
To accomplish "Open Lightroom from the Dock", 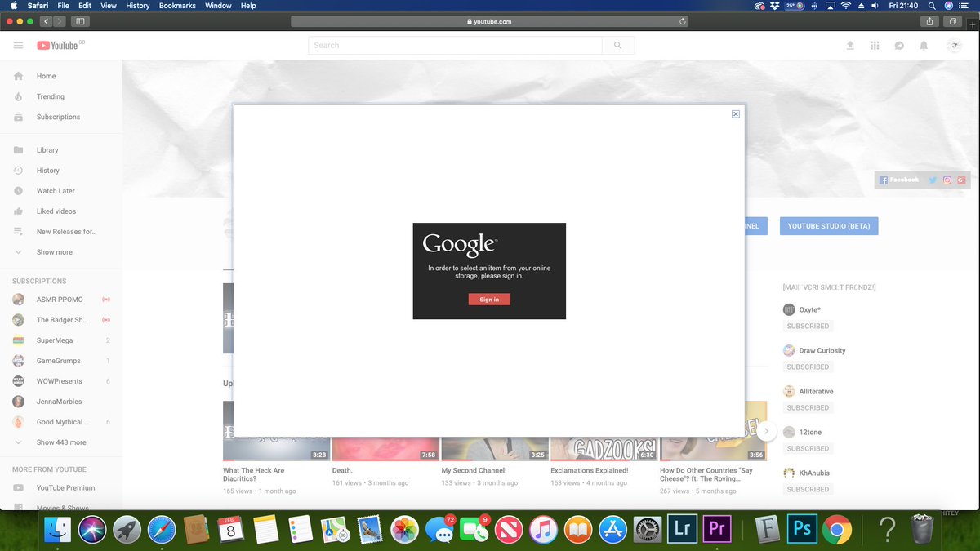I will [x=683, y=529].
